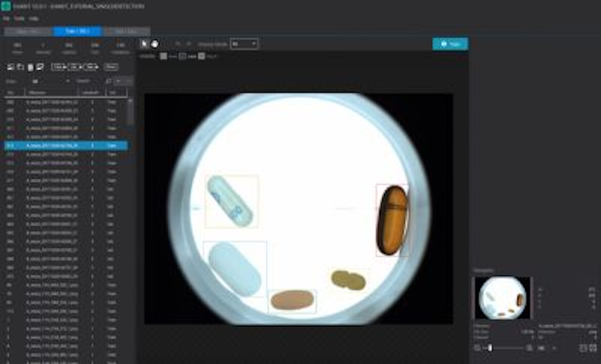
Task: Click the Set column header
Action: 116,93
